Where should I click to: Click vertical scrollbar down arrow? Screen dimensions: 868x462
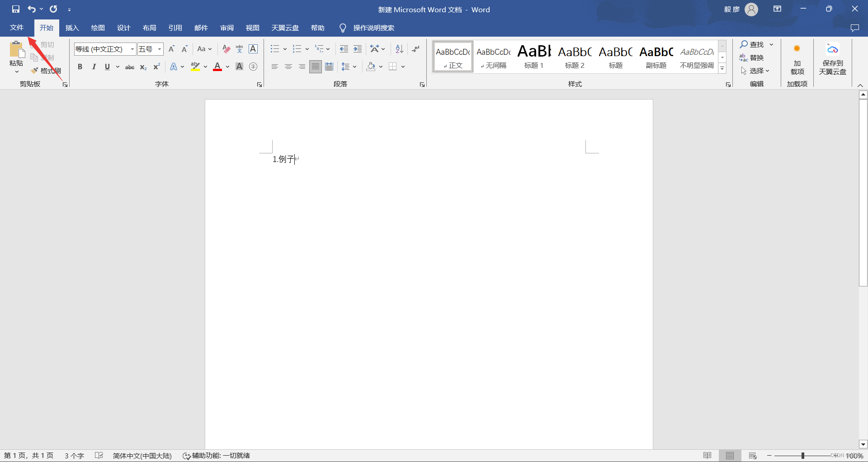tap(863, 444)
